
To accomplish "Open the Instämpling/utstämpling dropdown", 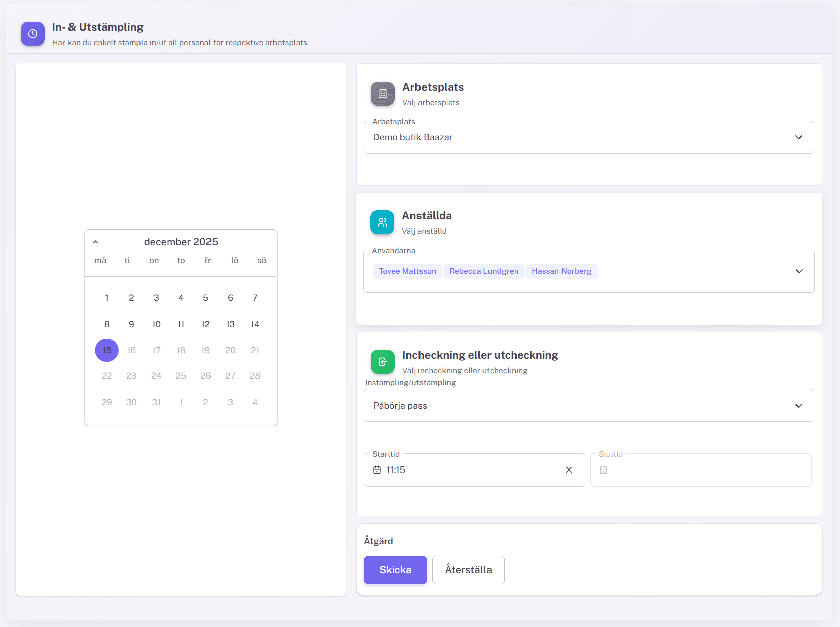I will coord(798,406).
